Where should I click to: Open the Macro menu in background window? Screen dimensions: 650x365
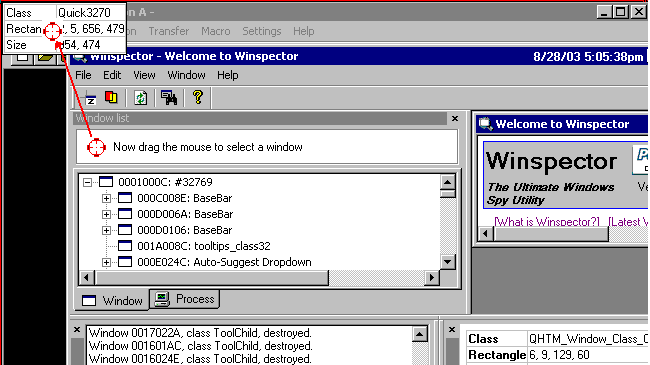[x=216, y=31]
